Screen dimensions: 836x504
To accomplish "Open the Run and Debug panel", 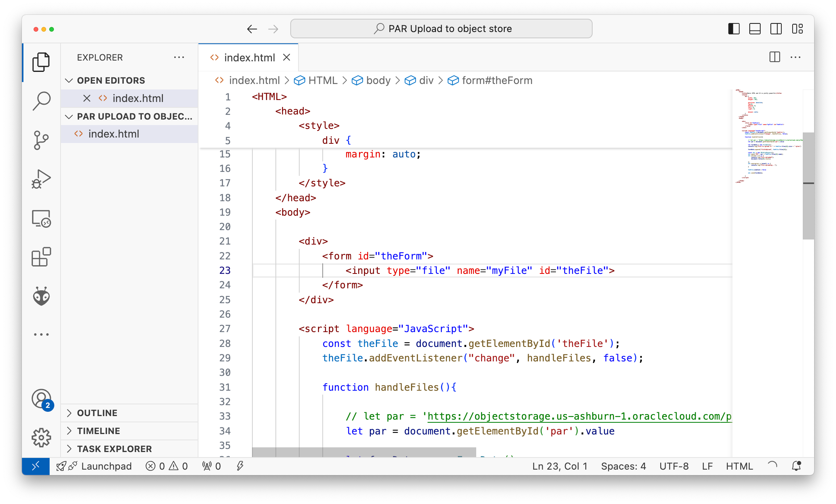I will tap(41, 179).
